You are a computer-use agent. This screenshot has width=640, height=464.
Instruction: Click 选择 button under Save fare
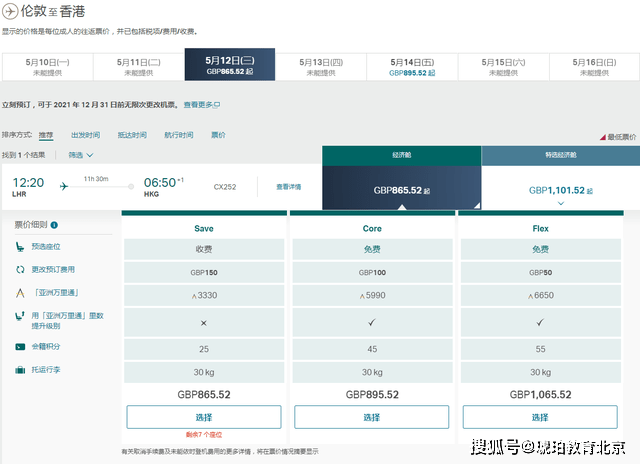(x=204, y=417)
